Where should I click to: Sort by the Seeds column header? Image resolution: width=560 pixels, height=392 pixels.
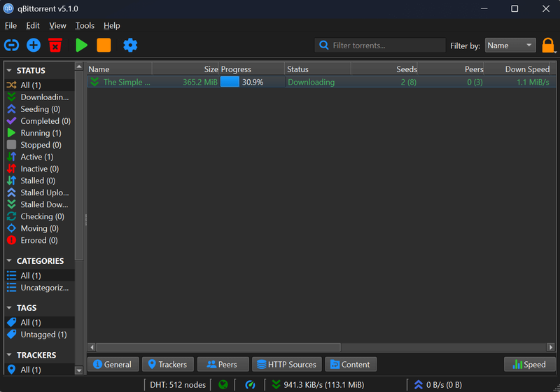pos(384,69)
